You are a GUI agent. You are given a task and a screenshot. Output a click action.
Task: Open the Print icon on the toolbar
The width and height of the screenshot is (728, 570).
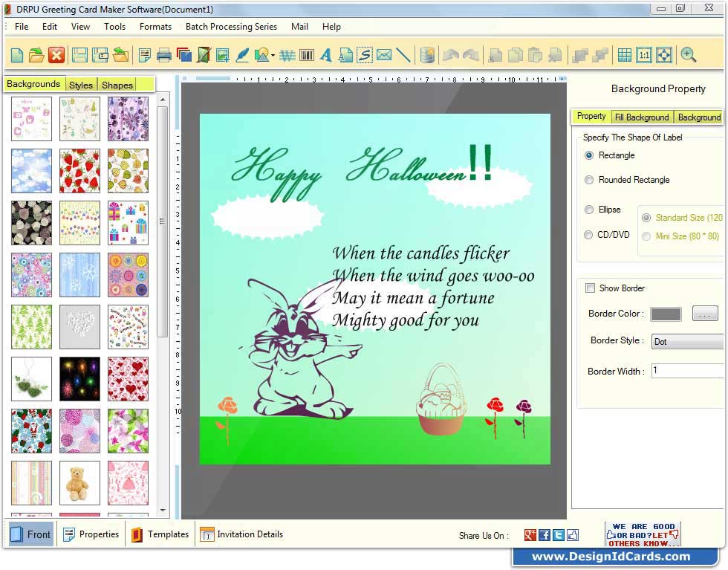163,54
